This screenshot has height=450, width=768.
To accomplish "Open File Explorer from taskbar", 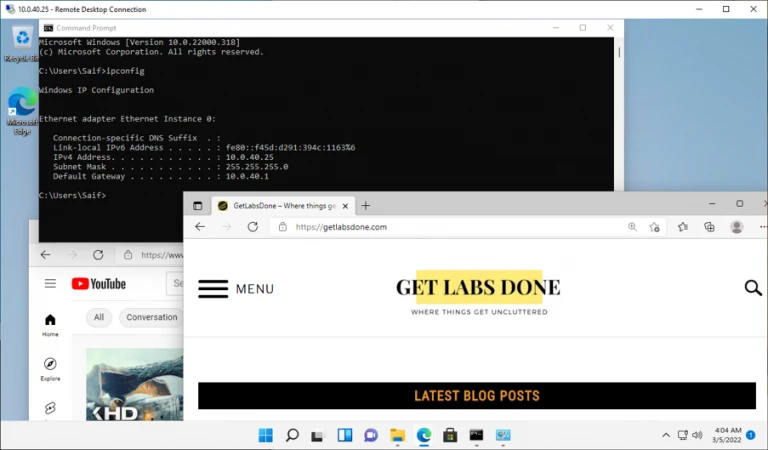I will 397,435.
